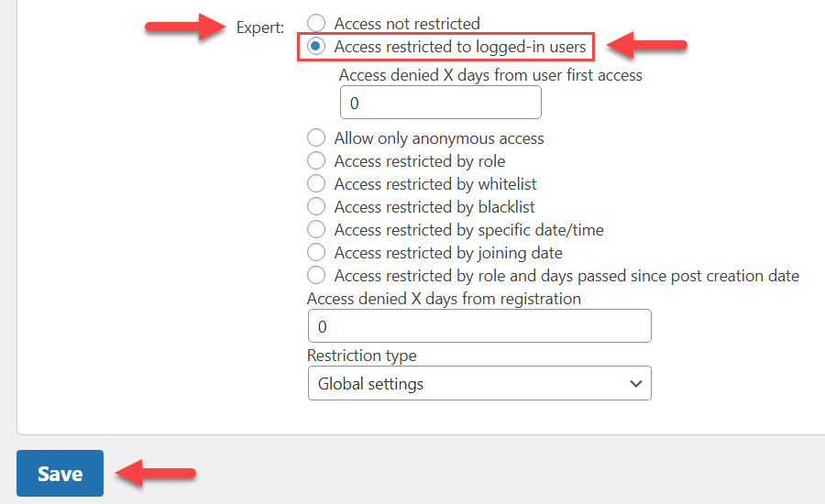Select the 'Access not restricted' radio option

click(x=316, y=23)
